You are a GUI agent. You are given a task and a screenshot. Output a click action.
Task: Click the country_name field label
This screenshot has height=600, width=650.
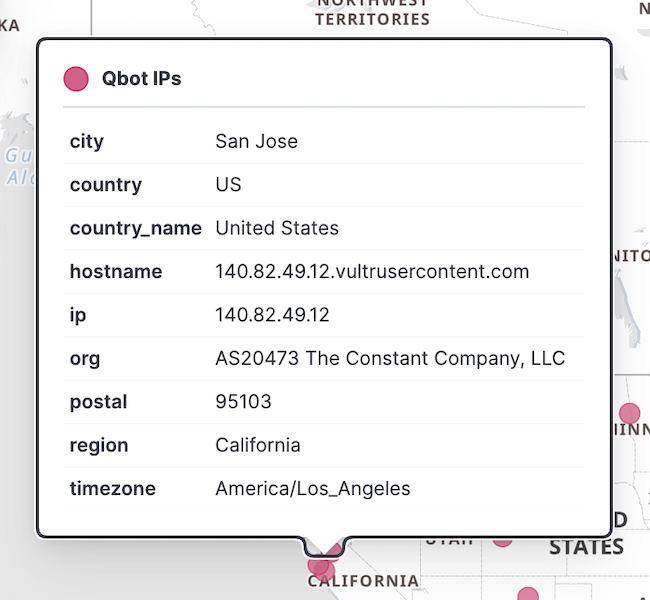point(136,228)
